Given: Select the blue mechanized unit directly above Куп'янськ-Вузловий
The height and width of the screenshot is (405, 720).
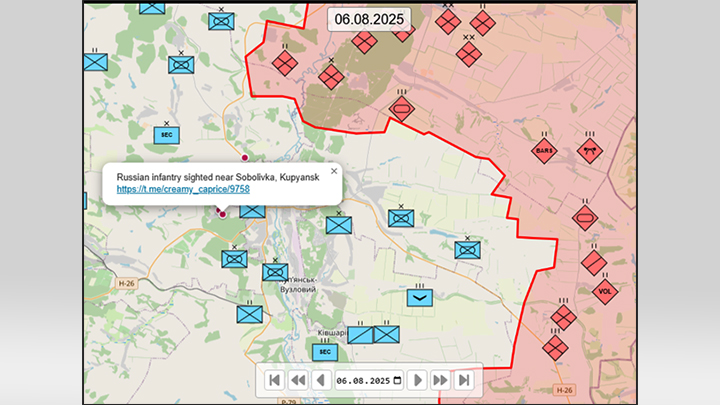Looking at the screenshot, I should (276, 272).
